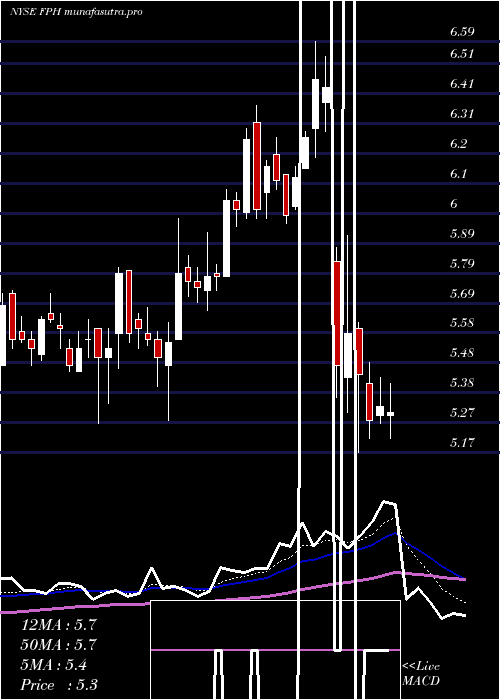
Task: Click the 5.48 price axis label
Action: 462,352
